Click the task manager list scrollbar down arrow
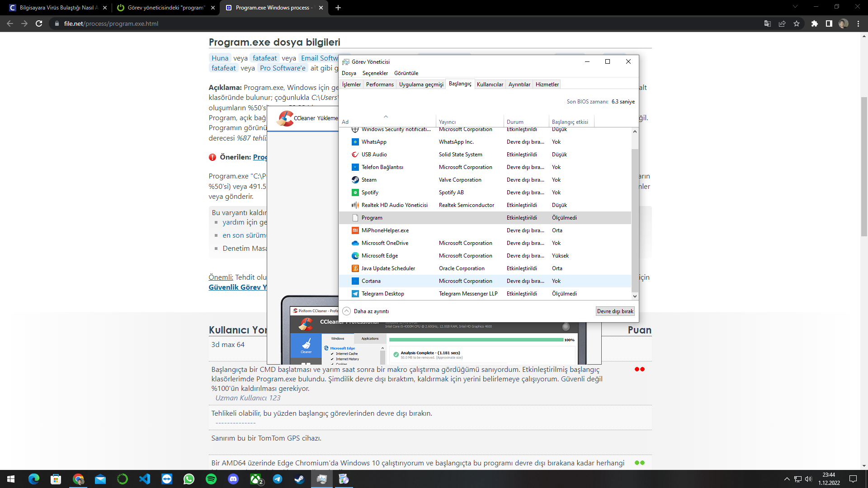The height and width of the screenshot is (488, 868). [x=635, y=296]
